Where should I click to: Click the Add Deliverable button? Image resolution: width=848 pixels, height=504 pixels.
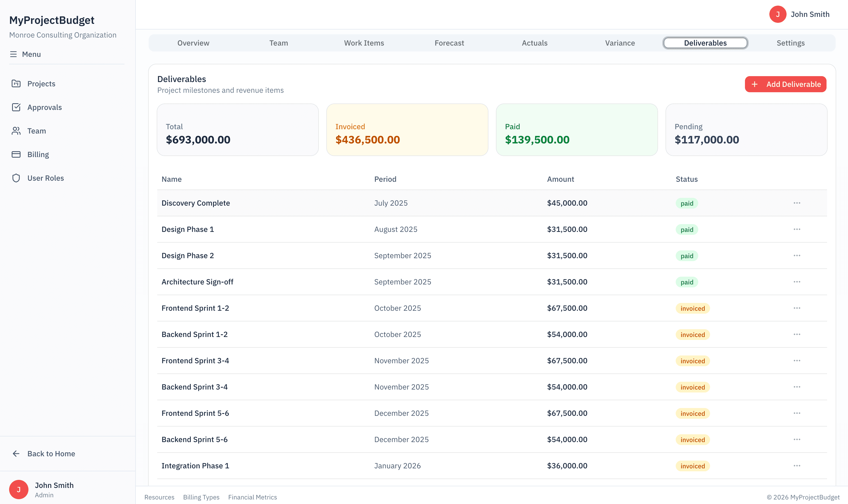click(785, 84)
